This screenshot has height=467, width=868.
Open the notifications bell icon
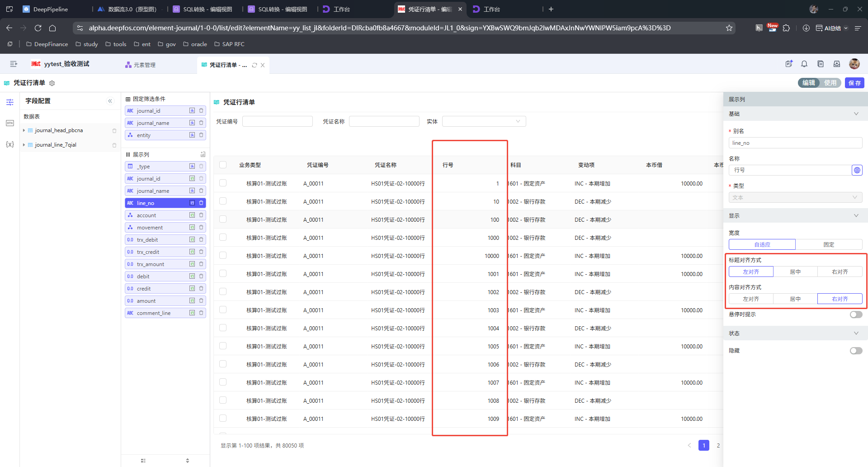coord(804,64)
